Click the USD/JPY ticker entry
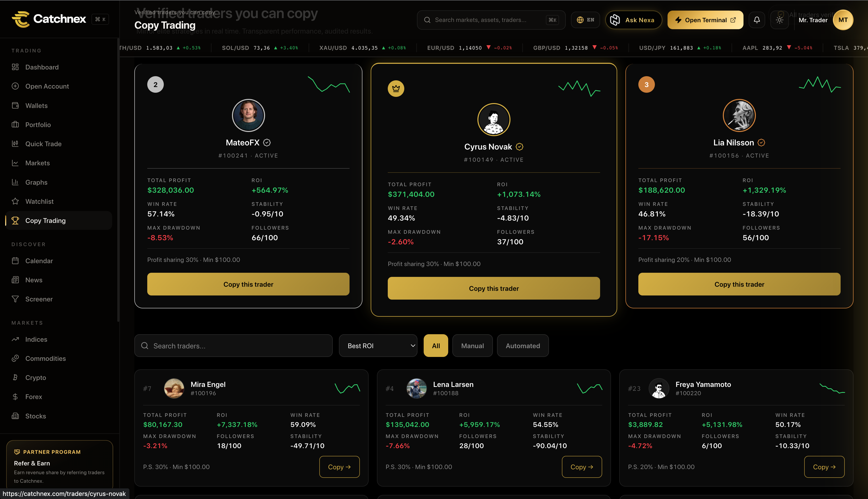This screenshot has height=499, width=868. pyautogui.click(x=680, y=48)
